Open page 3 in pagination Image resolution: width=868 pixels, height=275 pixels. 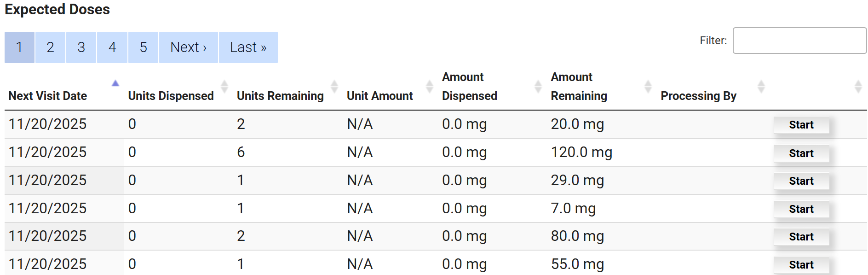(x=81, y=47)
